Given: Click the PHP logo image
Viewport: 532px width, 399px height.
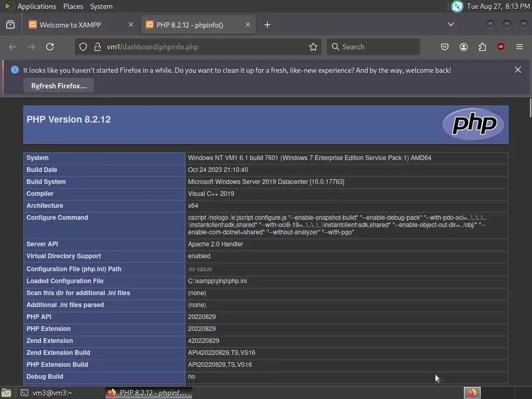Looking at the screenshot, I should click(474, 124).
